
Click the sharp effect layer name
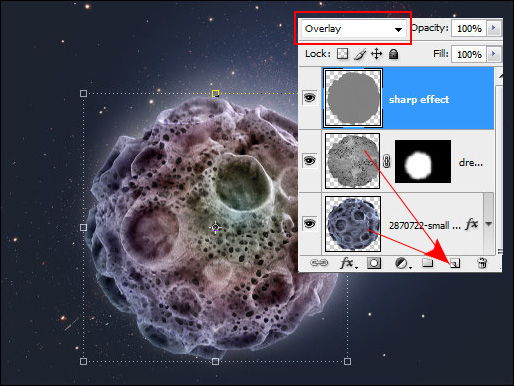point(419,99)
